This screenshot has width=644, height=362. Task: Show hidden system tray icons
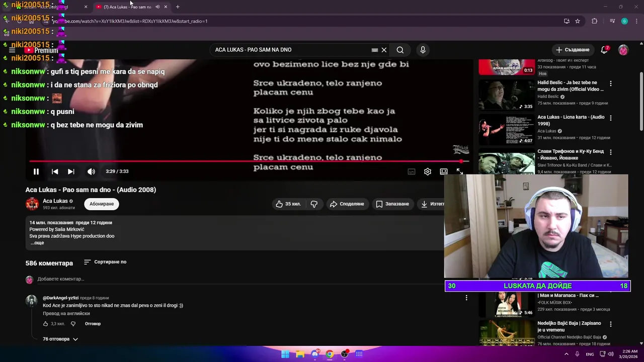coord(567,354)
